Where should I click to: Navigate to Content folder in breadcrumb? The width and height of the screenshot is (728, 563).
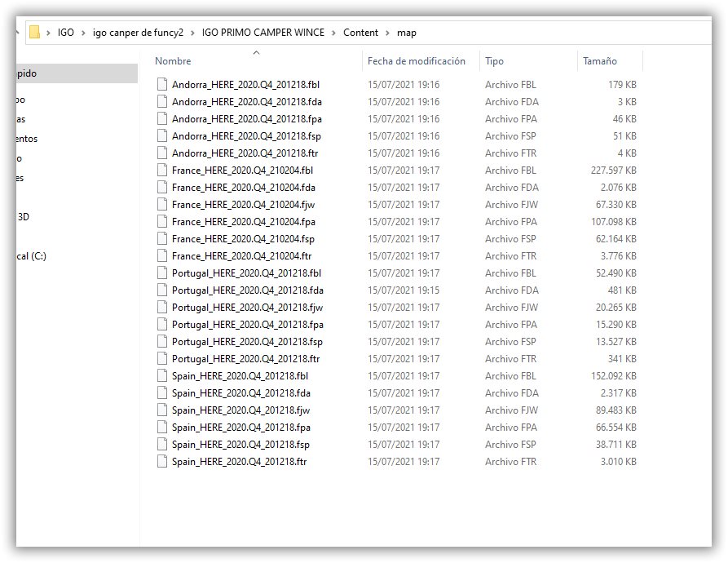360,33
